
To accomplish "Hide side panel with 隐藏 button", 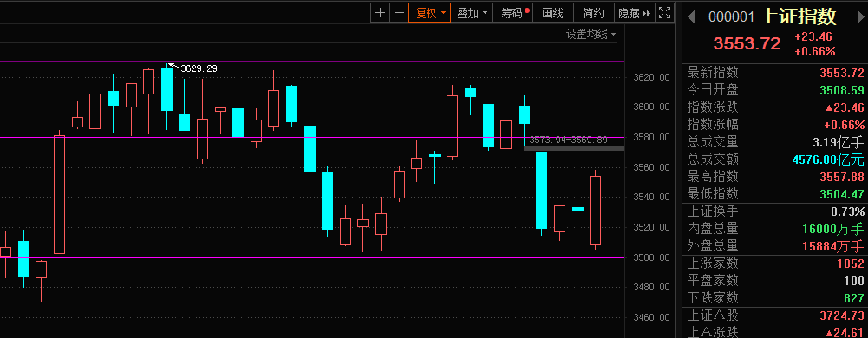I will click(x=635, y=13).
